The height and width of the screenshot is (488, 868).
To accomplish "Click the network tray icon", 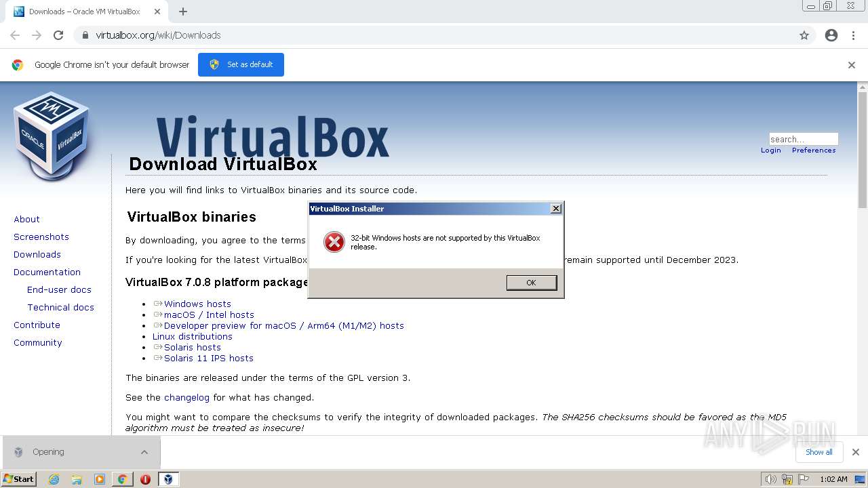I will [x=787, y=479].
